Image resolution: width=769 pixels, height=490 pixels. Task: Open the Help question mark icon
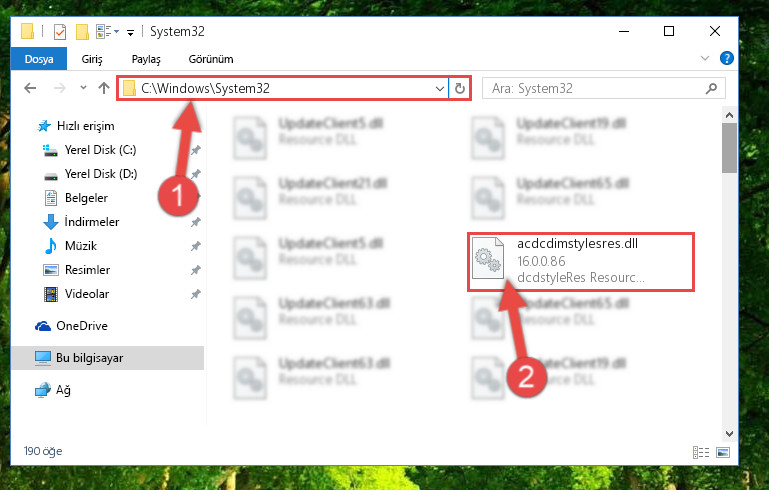[x=726, y=58]
